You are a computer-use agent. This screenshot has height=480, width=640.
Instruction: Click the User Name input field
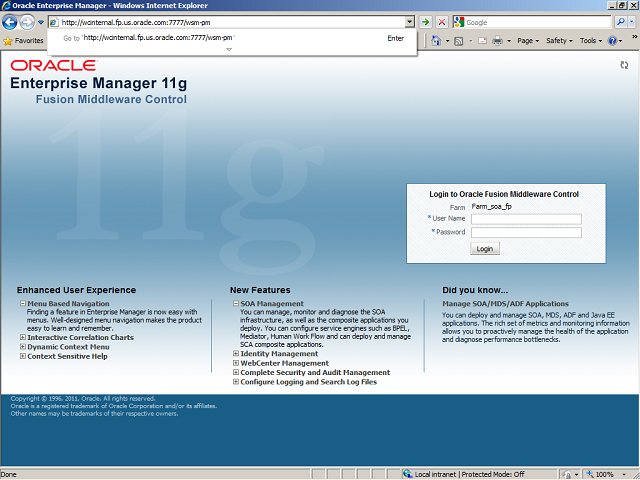tap(526, 219)
